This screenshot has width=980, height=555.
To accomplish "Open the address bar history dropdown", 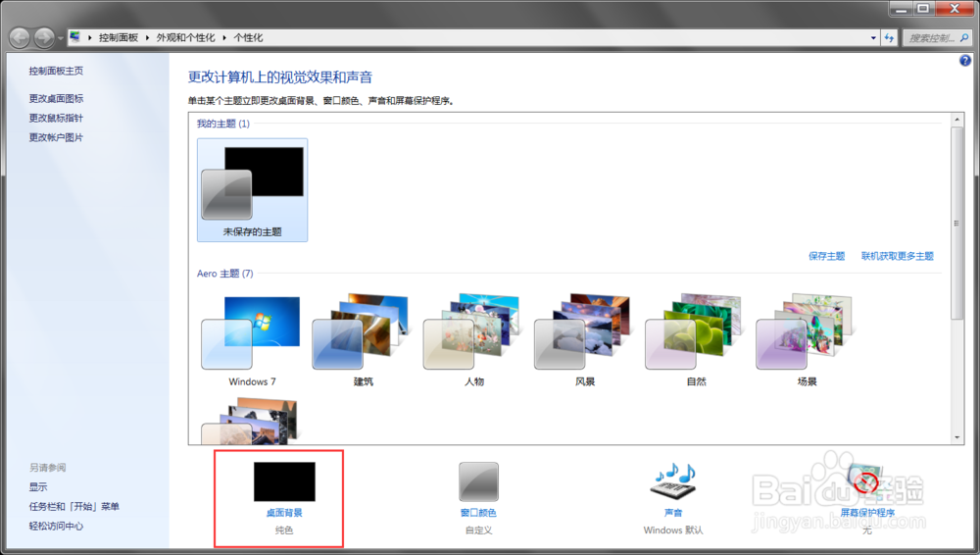I will tap(873, 38).
